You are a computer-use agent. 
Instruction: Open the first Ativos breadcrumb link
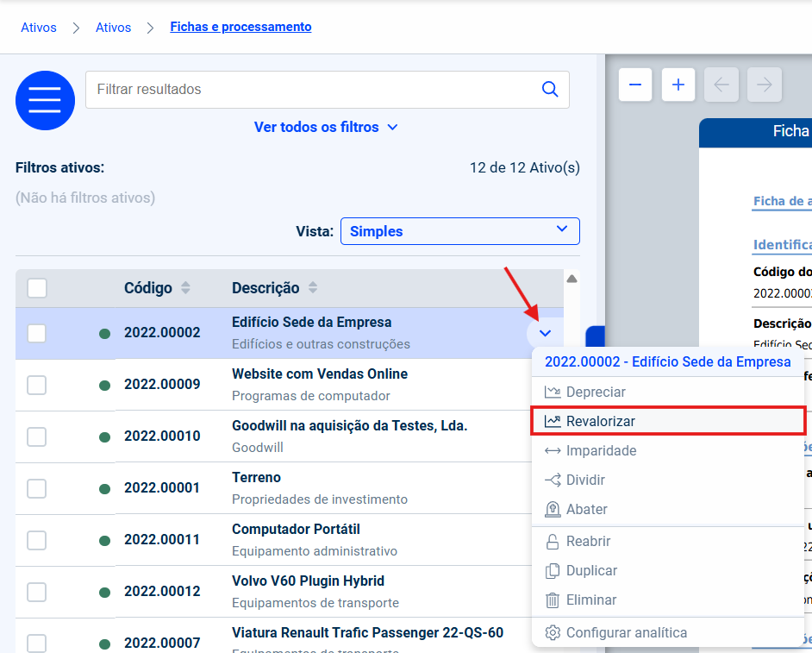(x=39, y=28)
